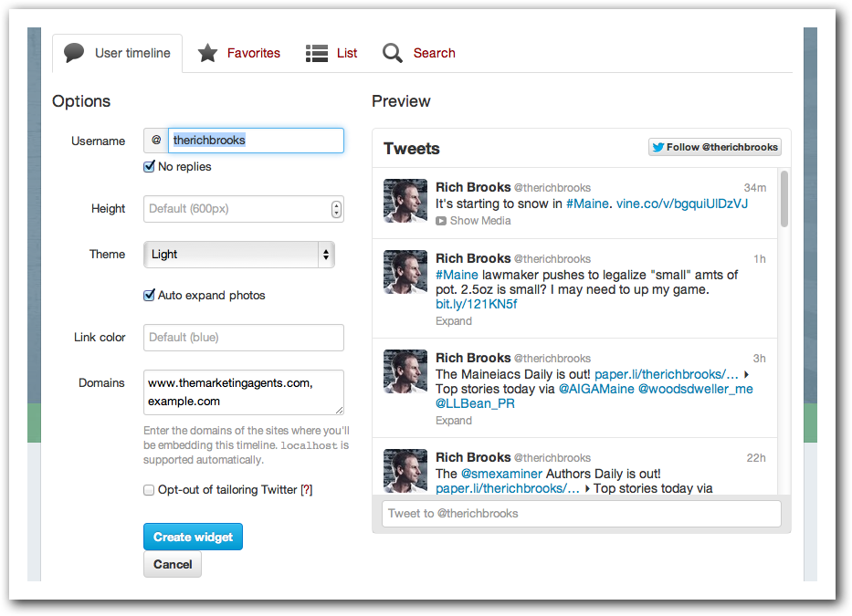Enable Opt-out of tailoring Twitter
852x616 pixels.
148,490
